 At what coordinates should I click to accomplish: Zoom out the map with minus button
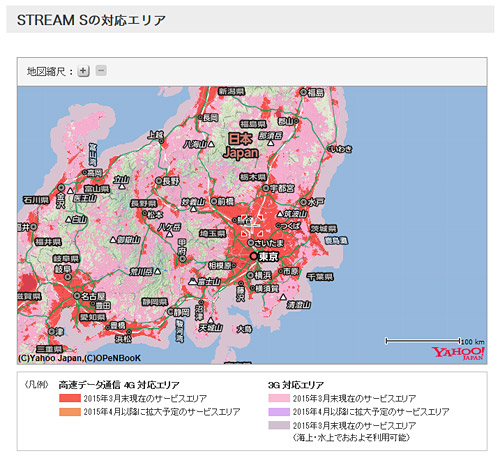pos(101,70)
